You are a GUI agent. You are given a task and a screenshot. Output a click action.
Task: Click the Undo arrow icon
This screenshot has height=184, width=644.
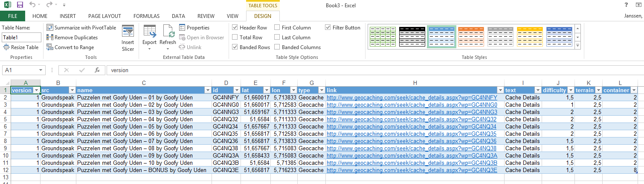[x=33, y=5]
